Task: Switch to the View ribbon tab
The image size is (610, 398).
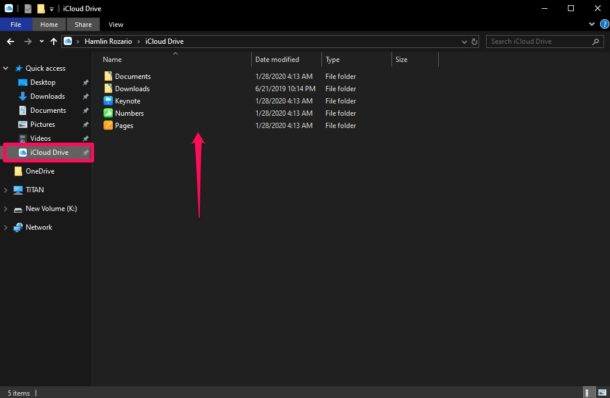Action: click(116, 25)
